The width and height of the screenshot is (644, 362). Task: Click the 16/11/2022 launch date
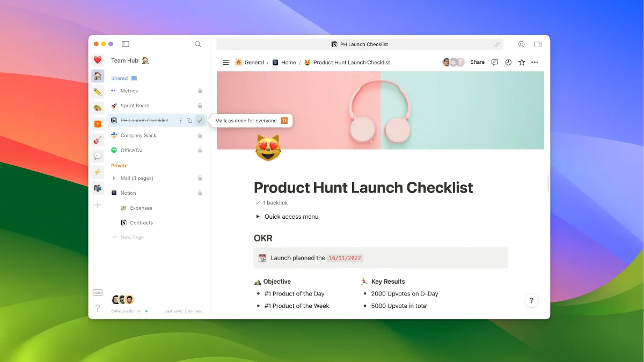click(346, 258)
